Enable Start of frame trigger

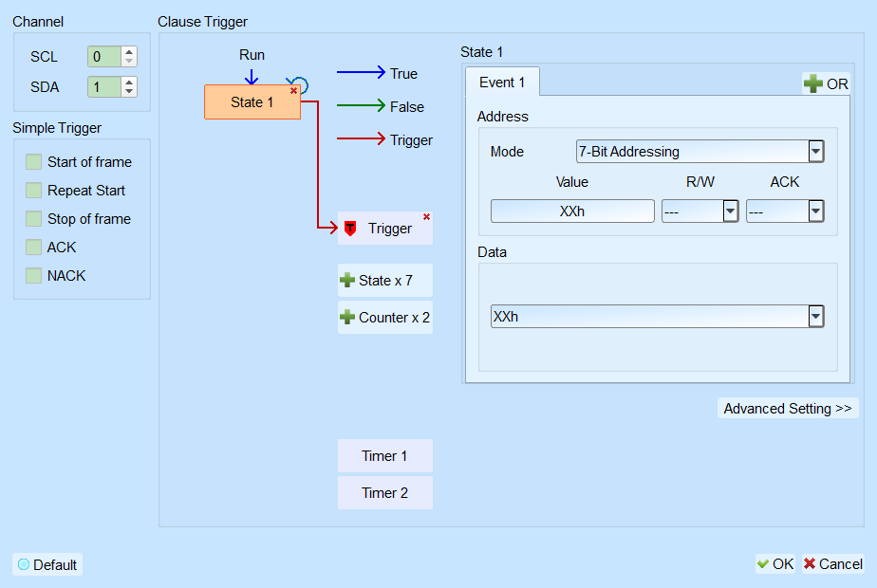33,162
